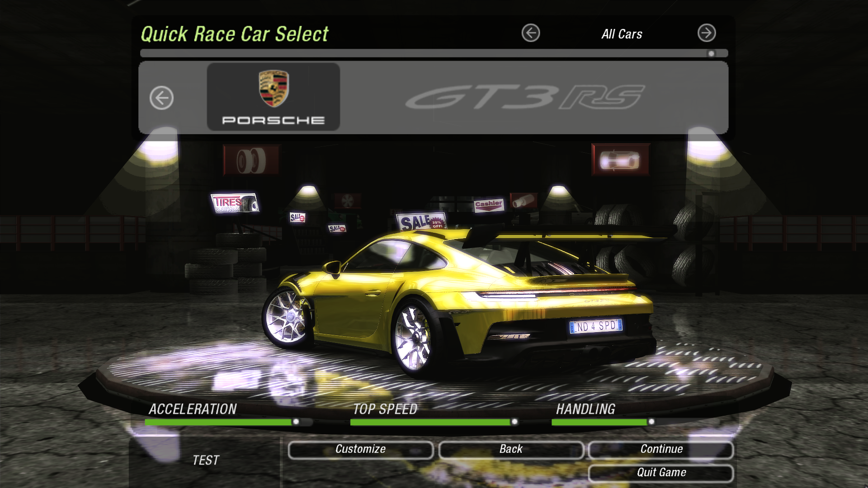Screen dimensions: 868x488
Task: Click the ND 4 SPD license plate
Action: 596,326
